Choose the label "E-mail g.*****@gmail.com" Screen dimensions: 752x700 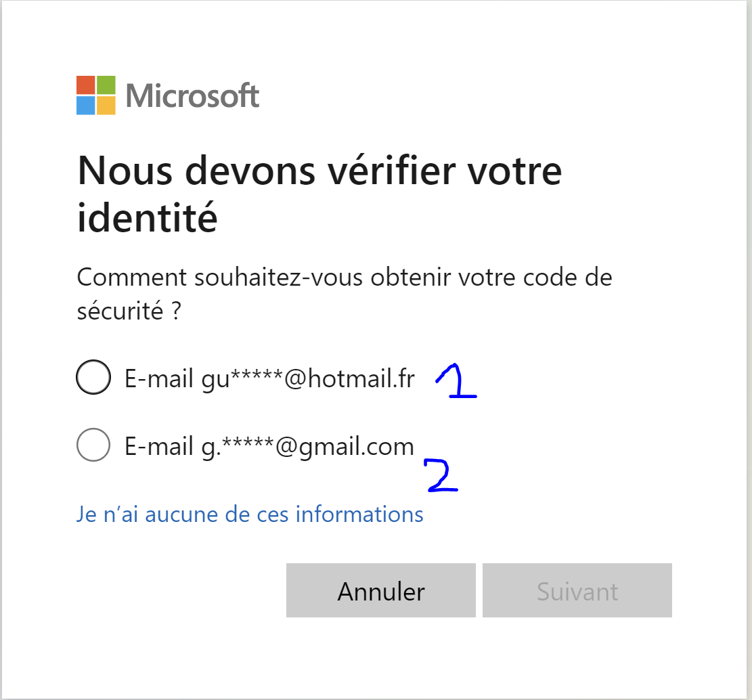click(x=269, y=447)
